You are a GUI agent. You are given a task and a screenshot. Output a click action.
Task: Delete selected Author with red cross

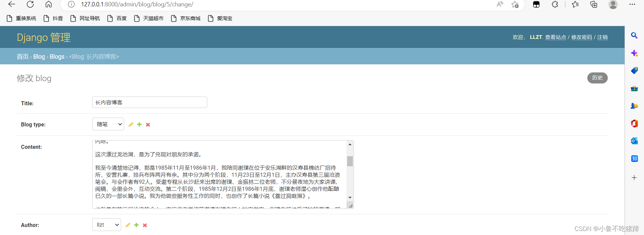click(x=145, y=225)
